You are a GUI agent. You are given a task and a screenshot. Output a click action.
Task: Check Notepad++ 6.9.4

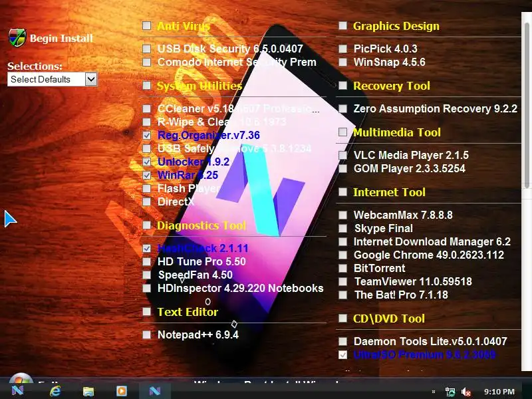(146, 335)
